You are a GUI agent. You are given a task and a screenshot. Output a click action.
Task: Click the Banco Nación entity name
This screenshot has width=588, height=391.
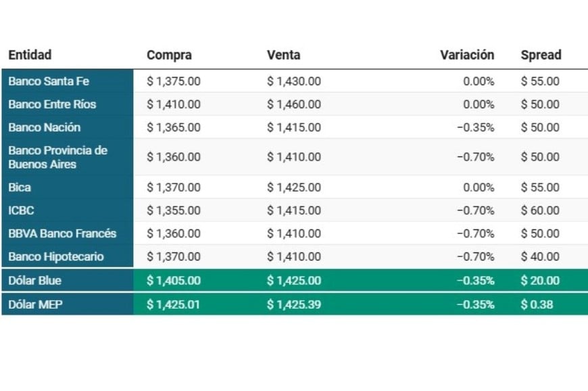44,127
